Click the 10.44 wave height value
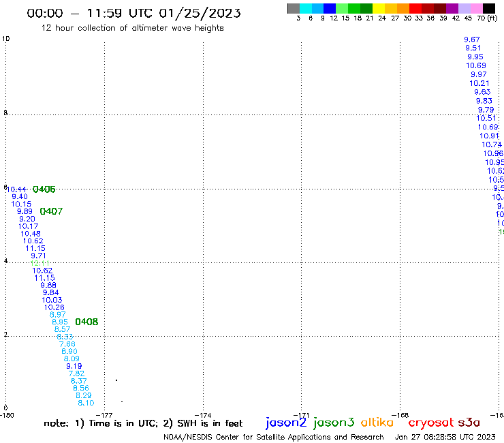504x443 pixels. [x=16, y=189]
